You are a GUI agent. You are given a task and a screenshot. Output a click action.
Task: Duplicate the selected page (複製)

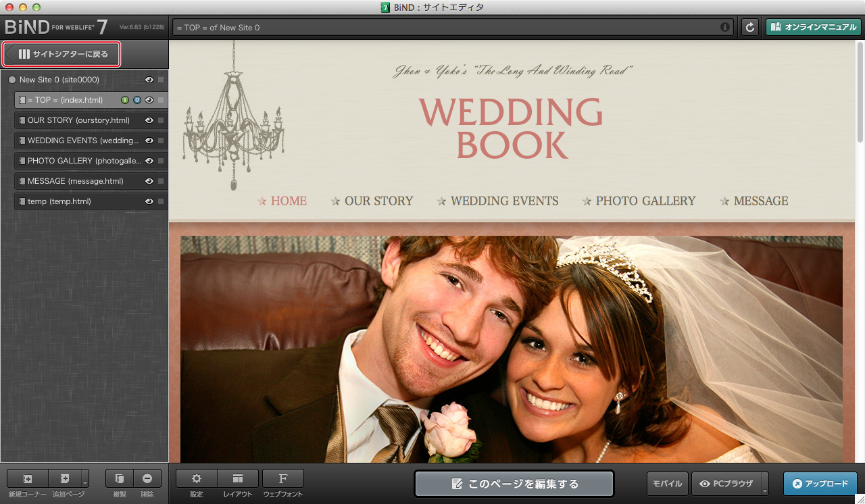120,478
